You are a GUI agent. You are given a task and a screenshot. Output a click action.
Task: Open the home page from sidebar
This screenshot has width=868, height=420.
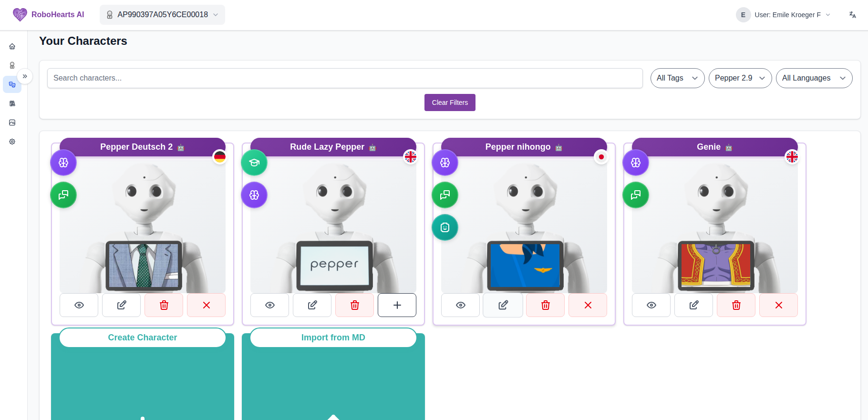[x=12, y=46]
